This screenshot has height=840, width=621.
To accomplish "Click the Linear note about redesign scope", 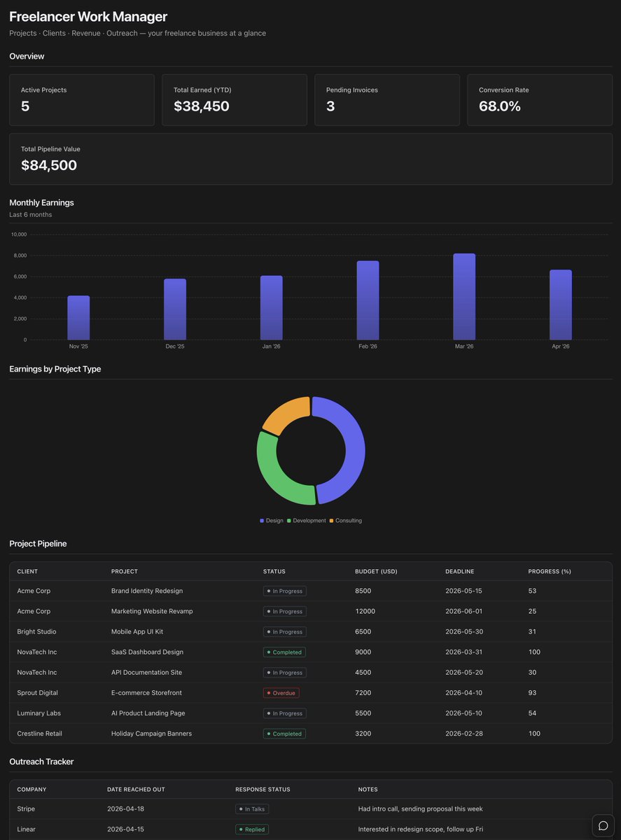I will tap(421, 829).
